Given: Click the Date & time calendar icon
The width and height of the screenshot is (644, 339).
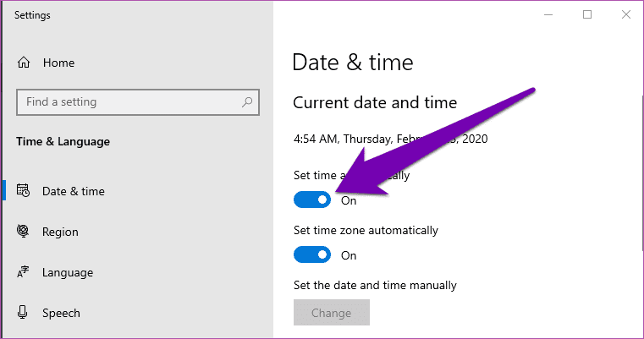Looking at the screenshot, I should click(x=23, y=190).
